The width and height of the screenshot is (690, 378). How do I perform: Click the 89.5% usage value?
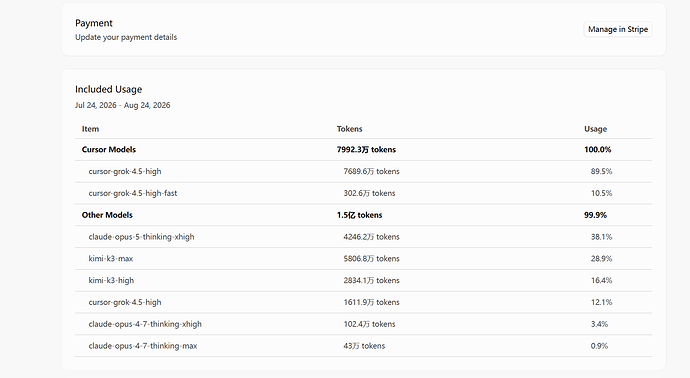point(601,171)
